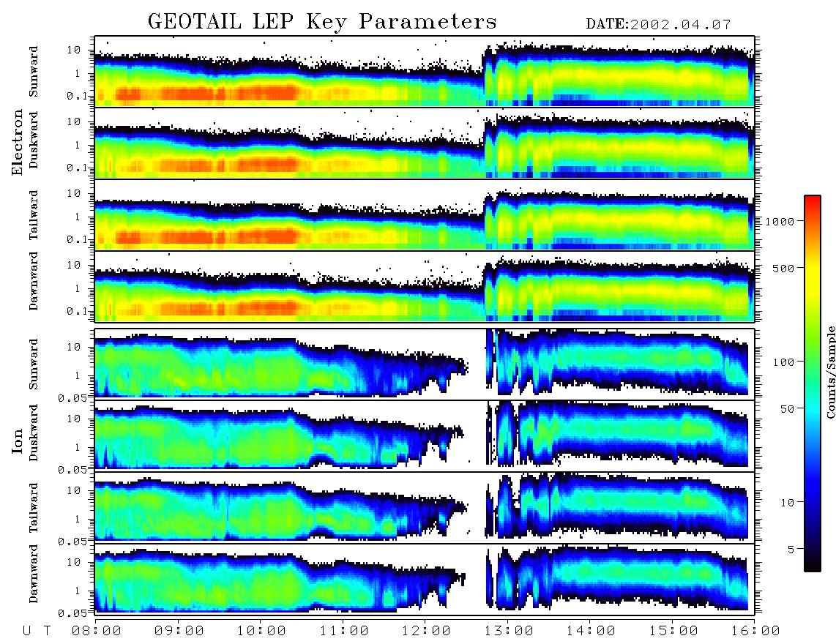Click the Electron Duskward spectrogram panel
Image resolution: width=836 pixels, height=644 pixels.
(425, 143)
